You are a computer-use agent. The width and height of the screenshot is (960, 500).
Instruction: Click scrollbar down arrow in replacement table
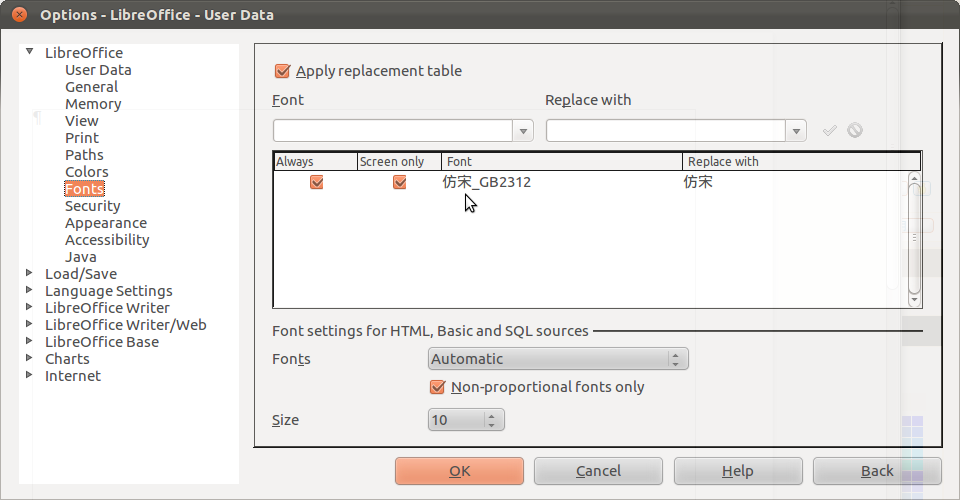coord(914,300)
